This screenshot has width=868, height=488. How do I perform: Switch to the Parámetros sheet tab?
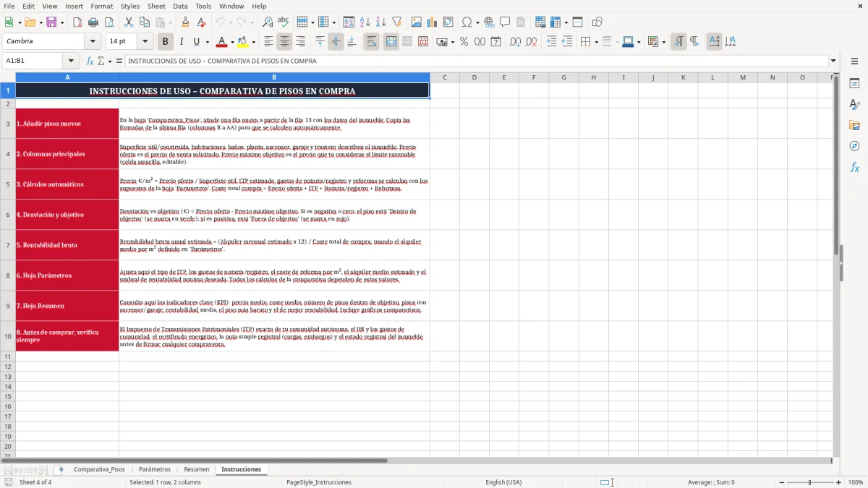[x=155, y=469]
